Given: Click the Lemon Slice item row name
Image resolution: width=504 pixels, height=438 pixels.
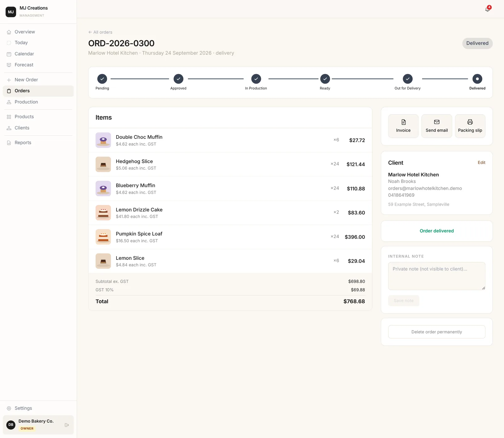Looking at the screenshot, I should 130,258.
